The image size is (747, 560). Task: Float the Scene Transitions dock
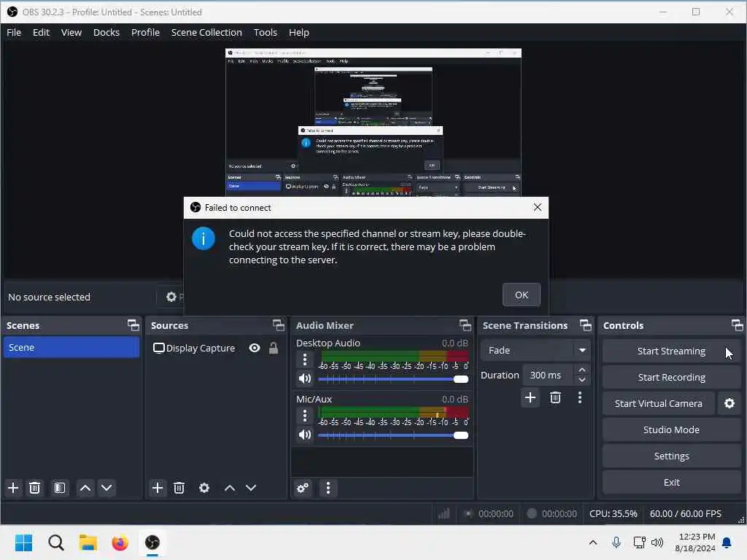586,325
